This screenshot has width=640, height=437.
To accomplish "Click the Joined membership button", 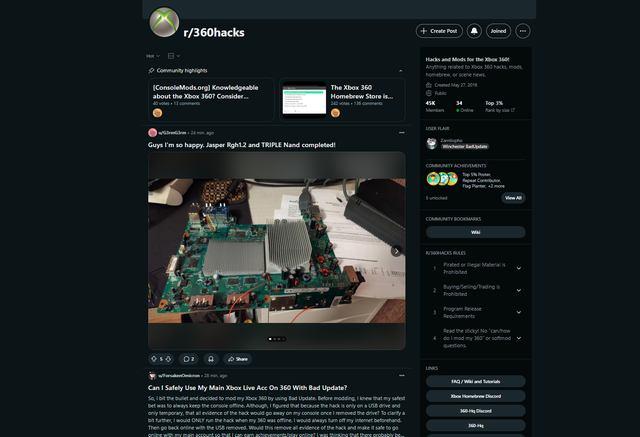I will pos(498,31).
